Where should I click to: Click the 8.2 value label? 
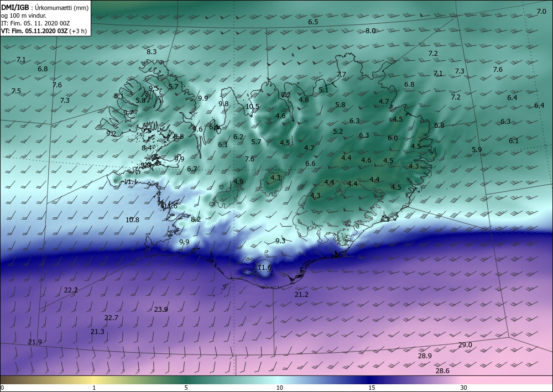click(x=196, y=219)
